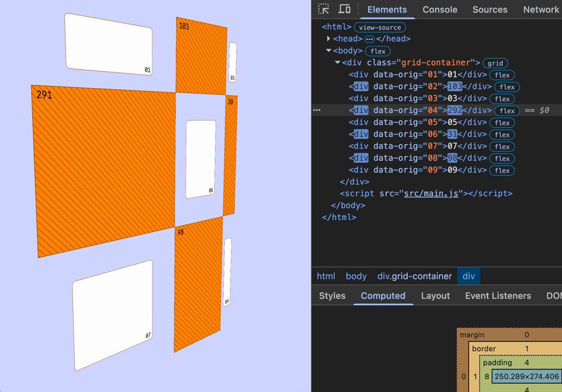
Task: Select the data-orig 07 div node
Action: pyautogui.click(x=418, y=146)
